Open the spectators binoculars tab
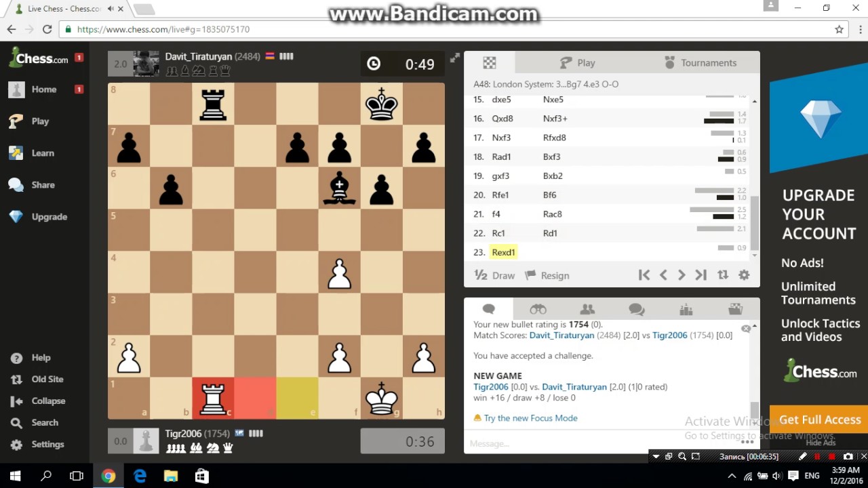 538,309
